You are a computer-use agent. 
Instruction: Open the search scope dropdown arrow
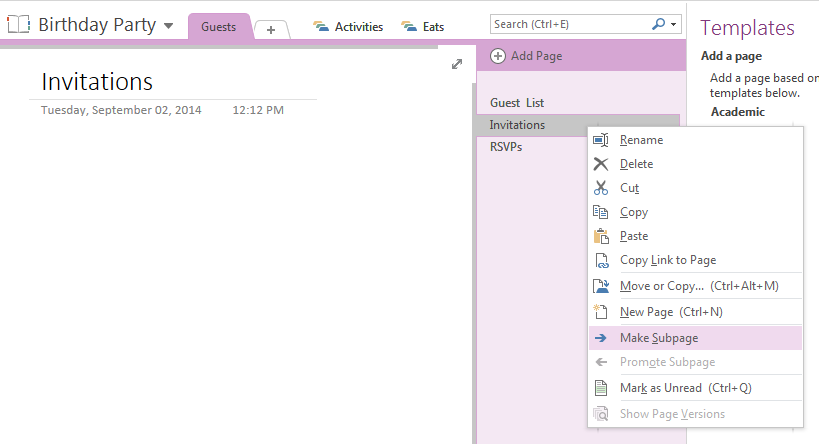pos(675,23)
